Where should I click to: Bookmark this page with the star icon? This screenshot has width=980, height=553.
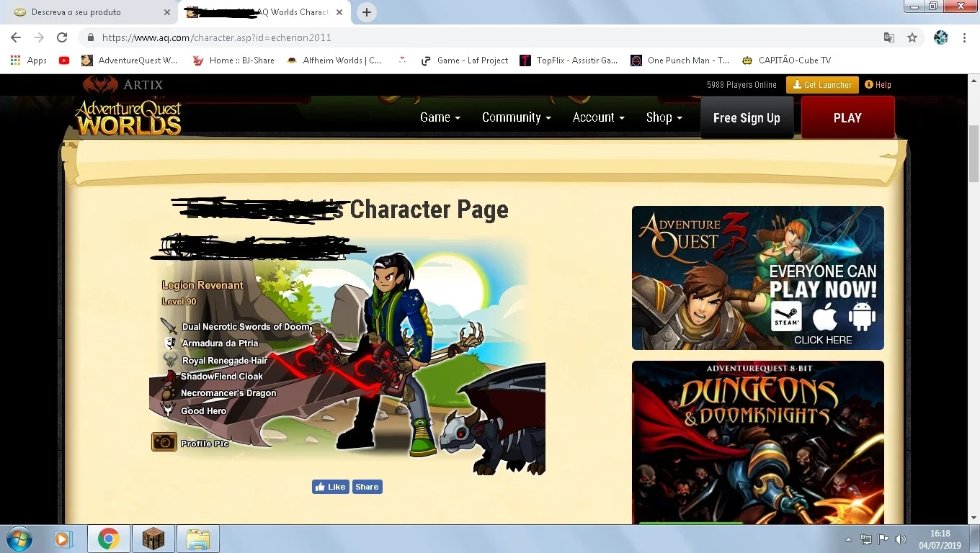(x=912, y=37)
